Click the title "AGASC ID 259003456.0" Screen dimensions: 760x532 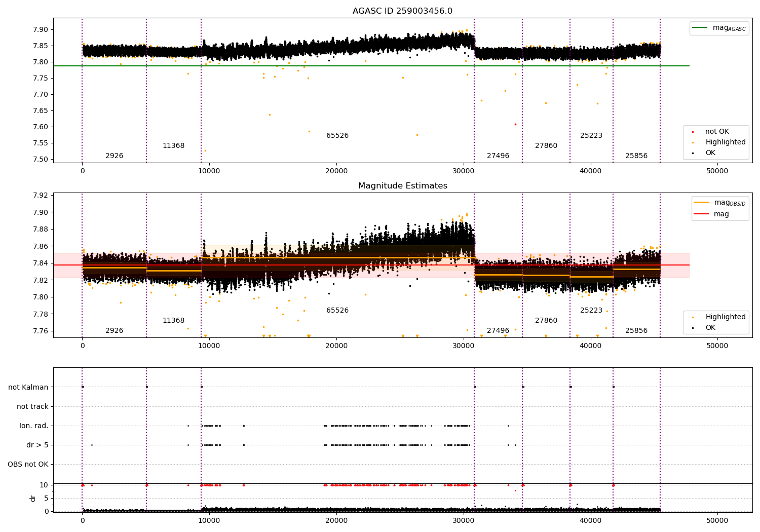tap(403, 11)
